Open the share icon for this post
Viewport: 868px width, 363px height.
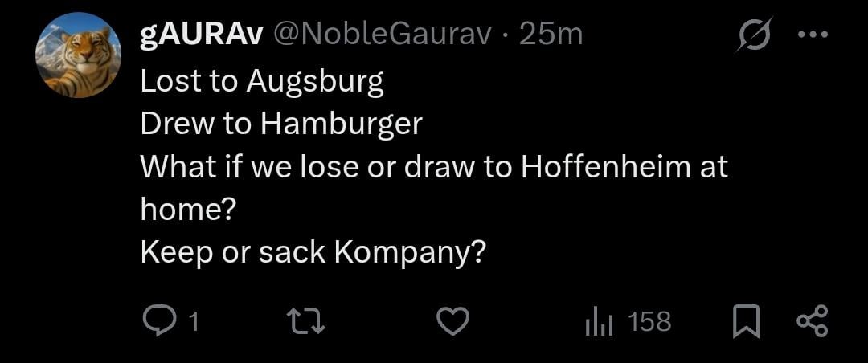tap(810, 322)
